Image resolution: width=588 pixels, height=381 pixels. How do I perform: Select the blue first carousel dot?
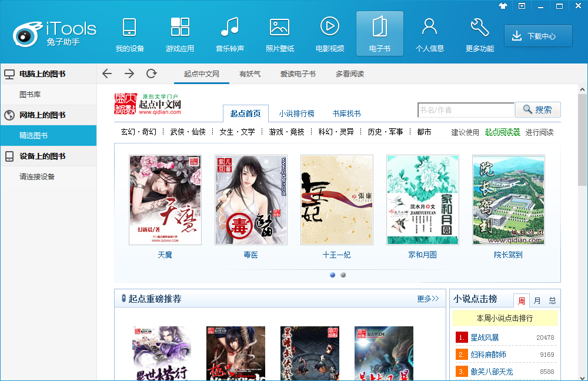(x=332, y=275)
